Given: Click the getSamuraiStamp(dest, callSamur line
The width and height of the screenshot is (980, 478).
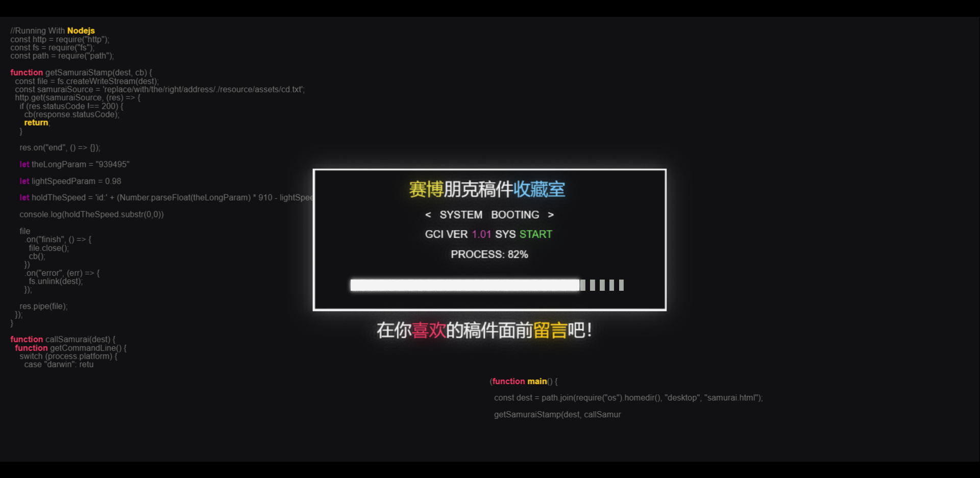Looking at the screenshot, I should [557, 414].
